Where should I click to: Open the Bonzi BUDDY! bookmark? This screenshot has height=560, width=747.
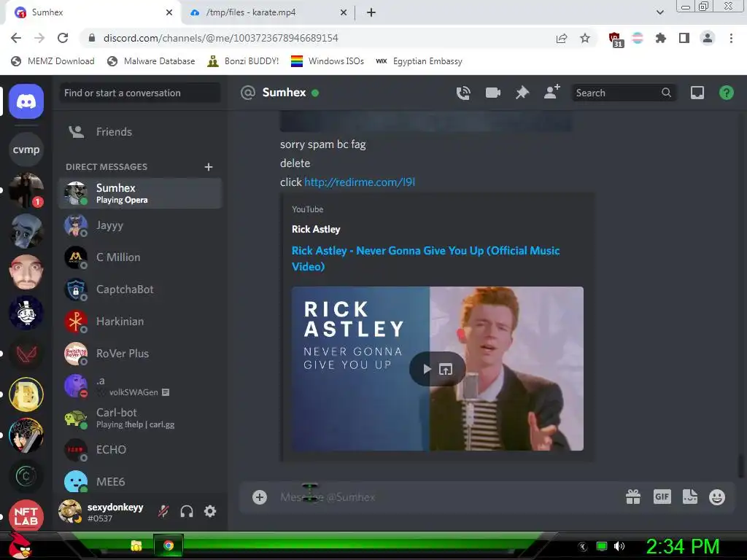(244, 61)
